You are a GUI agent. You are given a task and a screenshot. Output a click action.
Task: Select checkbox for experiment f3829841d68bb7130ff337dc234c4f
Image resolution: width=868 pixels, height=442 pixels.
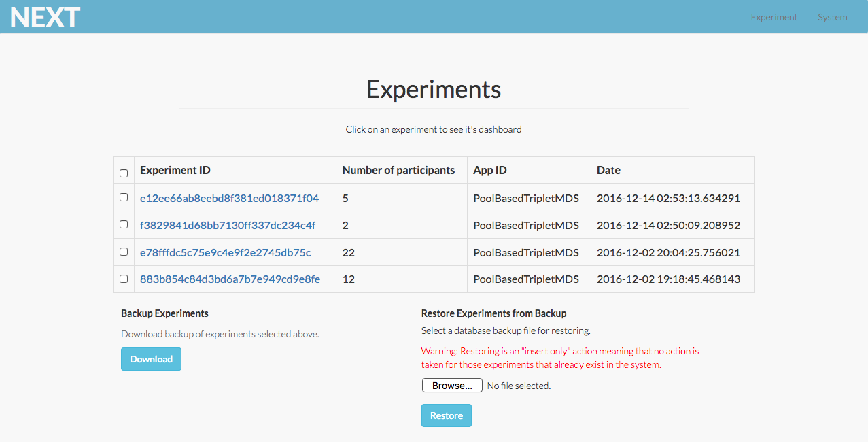point(124,224)
